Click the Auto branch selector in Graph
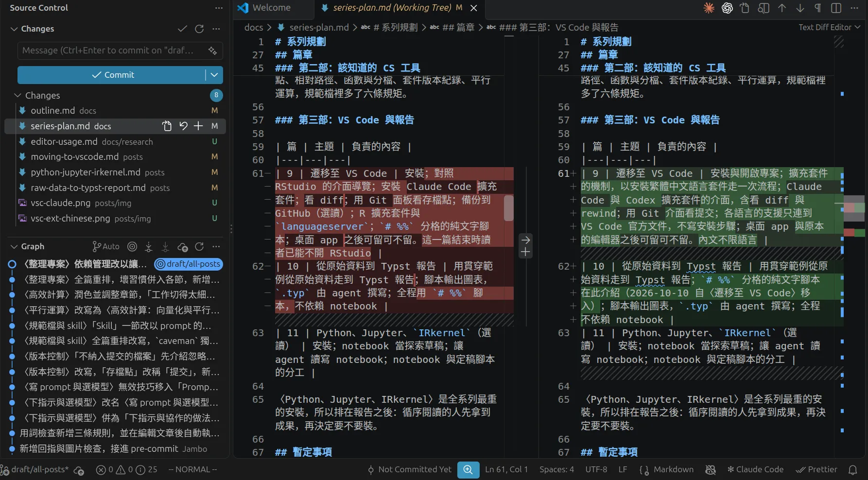The height and width of the screenshot is (480, 868). coord(106,246)
